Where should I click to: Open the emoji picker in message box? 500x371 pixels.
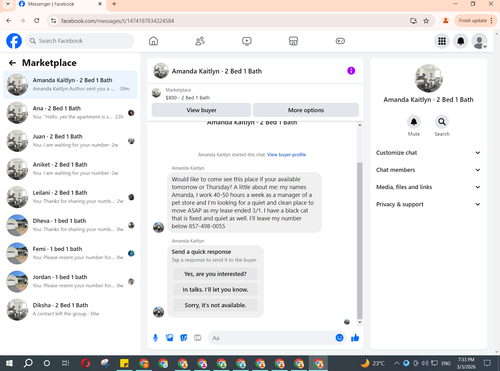(x=339, y=338)
